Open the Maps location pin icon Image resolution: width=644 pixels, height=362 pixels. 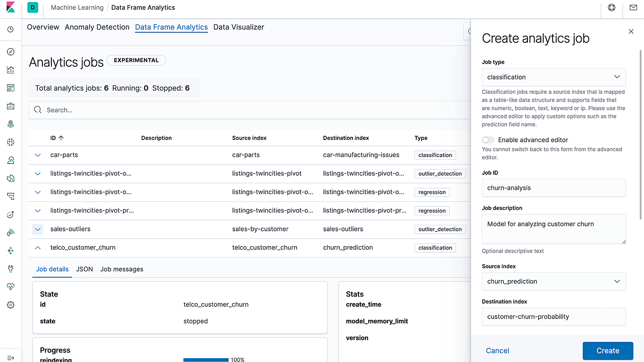pyautogui.click(x=10, y=123)
